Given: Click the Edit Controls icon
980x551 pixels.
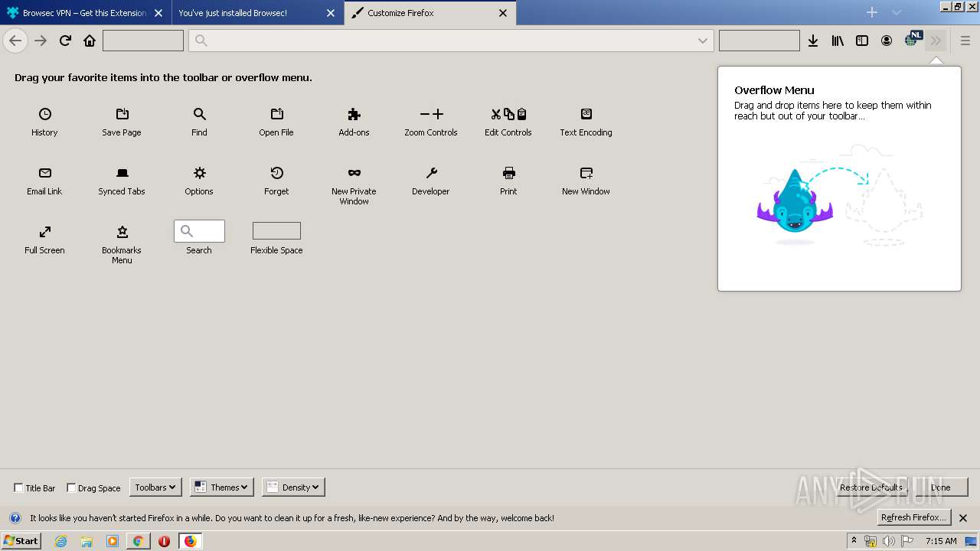Looking at the screenshot, I should click(x=508, y=114).
